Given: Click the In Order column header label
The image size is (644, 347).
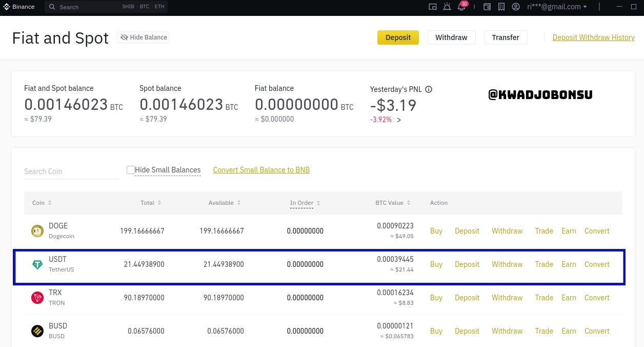Looking at the screenshot, I should (301, 203).
